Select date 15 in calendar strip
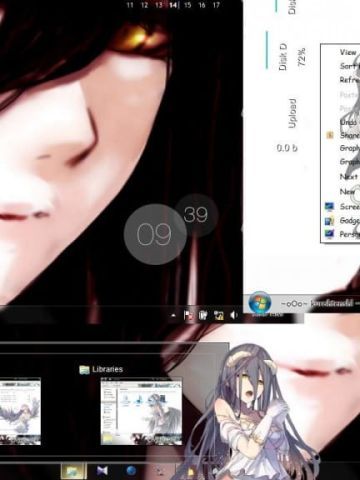Screen dimensions: 360x480 (188, 5)
